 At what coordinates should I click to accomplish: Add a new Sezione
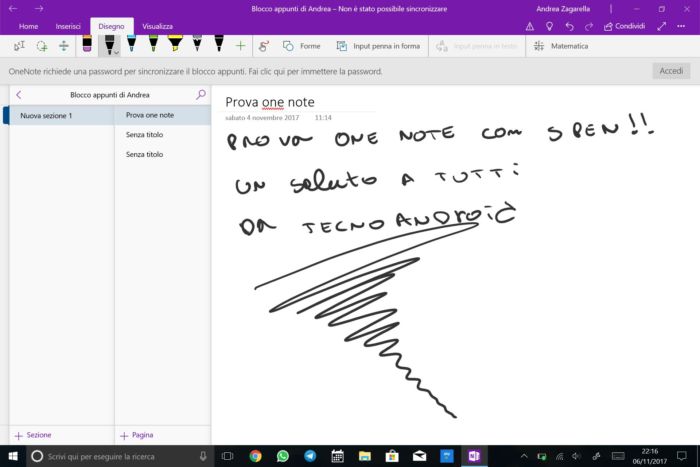click(x=33, y=435)
